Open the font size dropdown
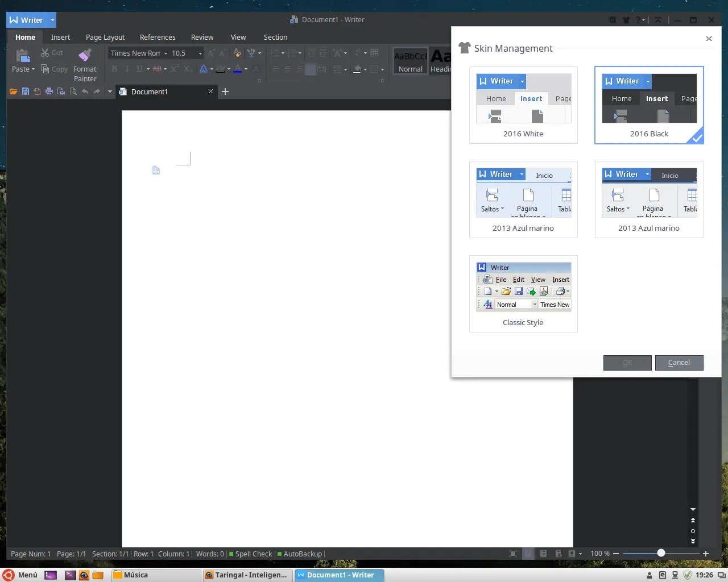This screenshot has width=728, height=582. pos(200,53)
